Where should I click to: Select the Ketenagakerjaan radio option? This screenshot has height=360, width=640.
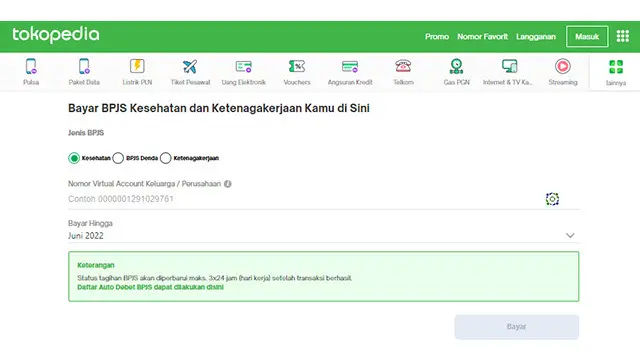click(x=165, y=158)
